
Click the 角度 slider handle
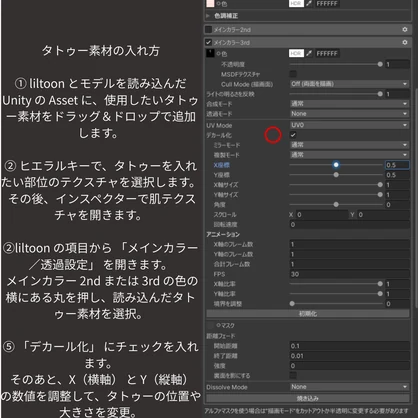coord(336,204)
